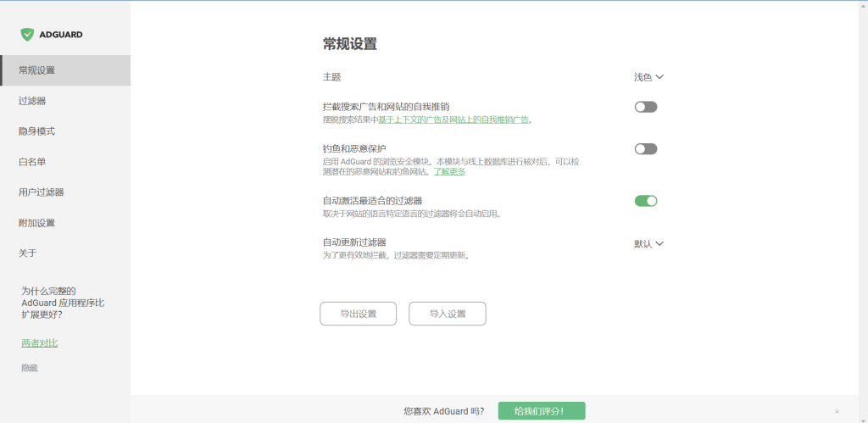Disable 自动激活最适合的过滤器 switch
The image size is (868, 423).
pos(645,201)
